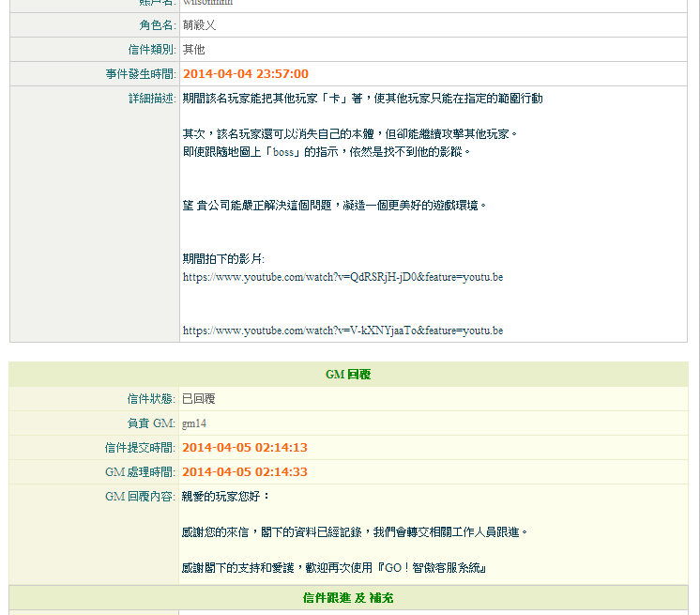700x615 pixels.
Task: Open the second YouTube link with V-kXNYjaaTo
Action: click(x=342, y=331)
